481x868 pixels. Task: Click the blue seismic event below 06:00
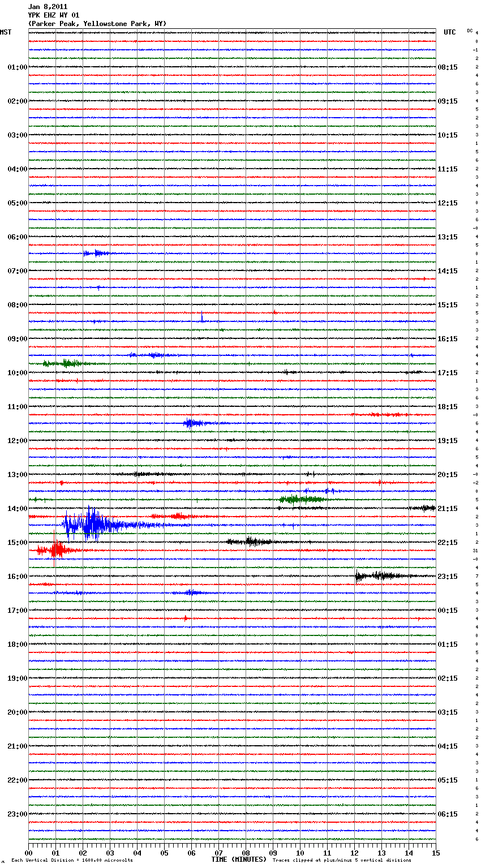[97, 253]
